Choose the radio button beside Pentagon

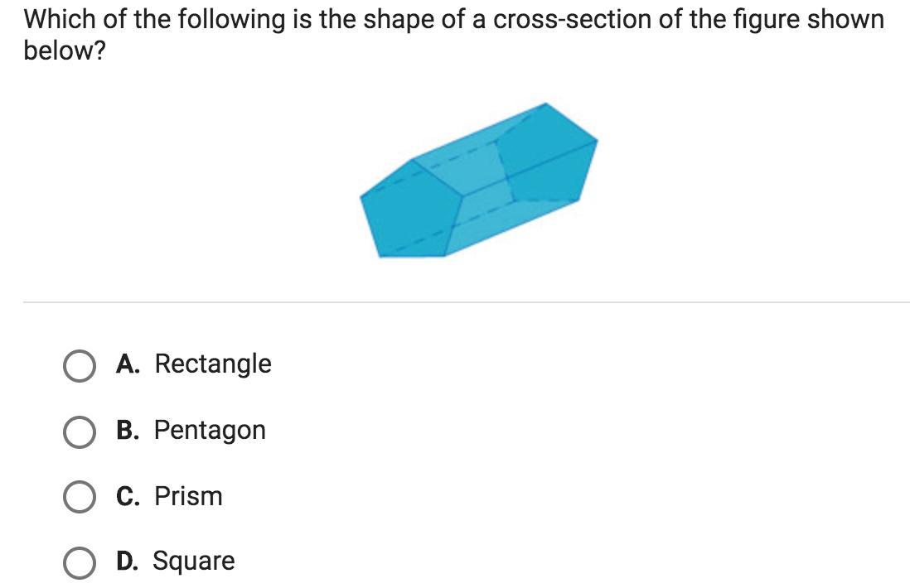point(80,431)
